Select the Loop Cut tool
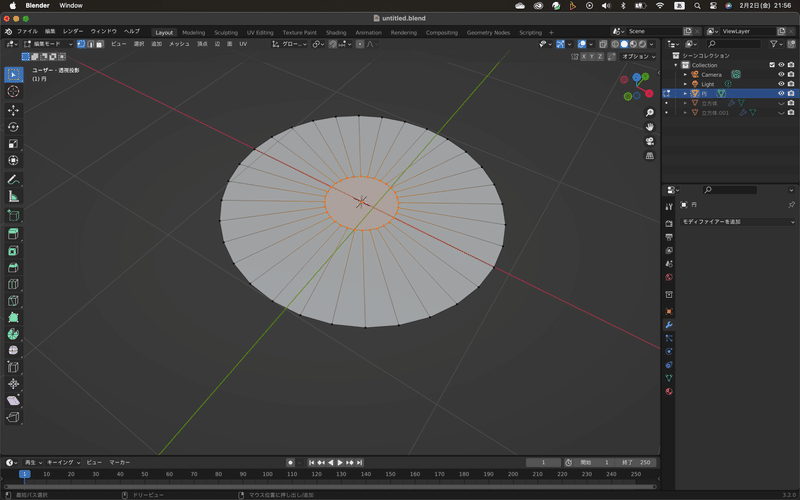The image size is (800, 500). click(x=14, y=284)
